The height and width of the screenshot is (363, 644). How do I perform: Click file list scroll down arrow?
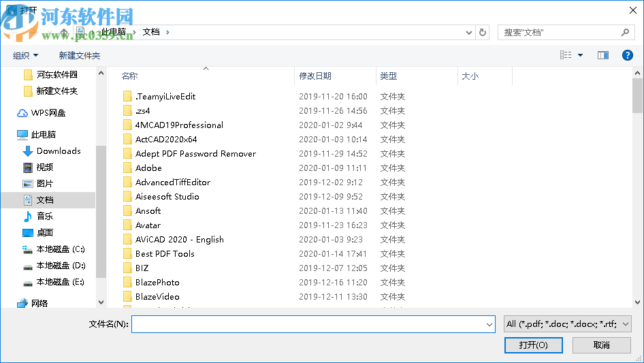637,302
